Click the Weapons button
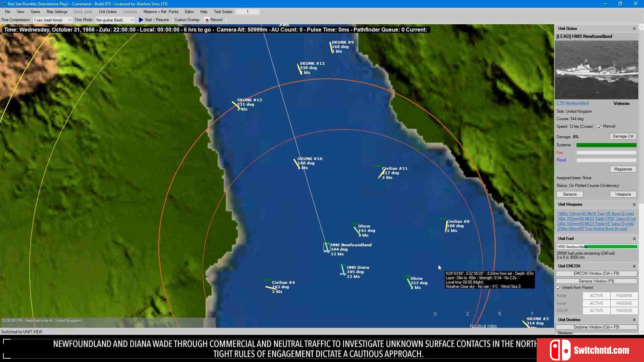 [623, 194]
